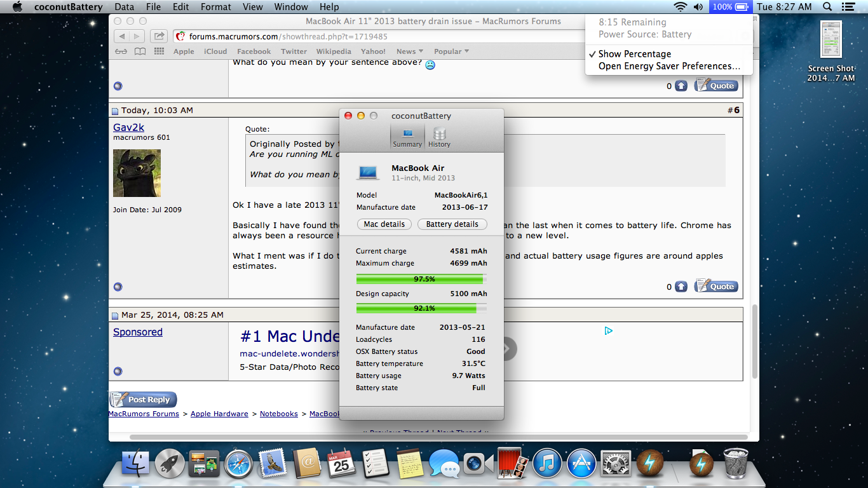Screen dimensions: 868x488
Task: Click the 97.5% charge progress bar
Action: [x=422, y=279]
